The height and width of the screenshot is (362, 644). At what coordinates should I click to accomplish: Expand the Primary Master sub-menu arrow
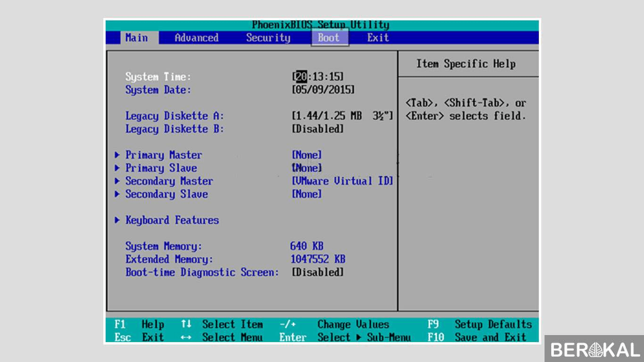[117, 154]
